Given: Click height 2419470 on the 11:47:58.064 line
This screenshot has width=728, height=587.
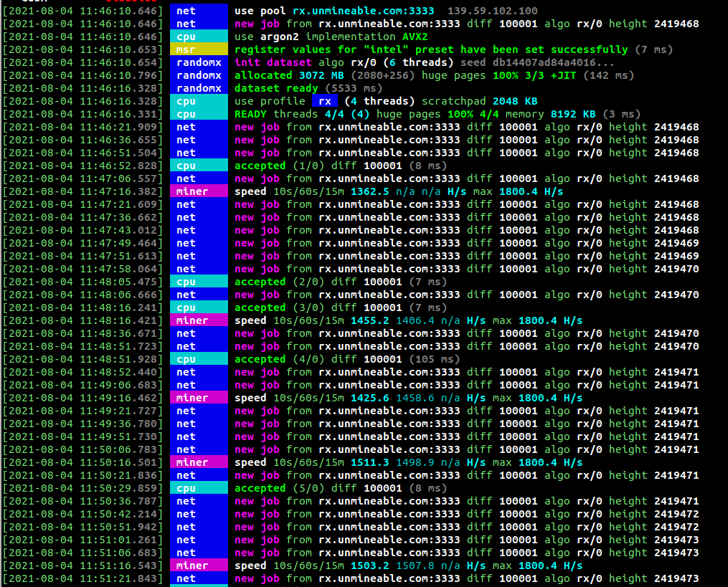Looking at the screenshot, I should click(676, 269).
